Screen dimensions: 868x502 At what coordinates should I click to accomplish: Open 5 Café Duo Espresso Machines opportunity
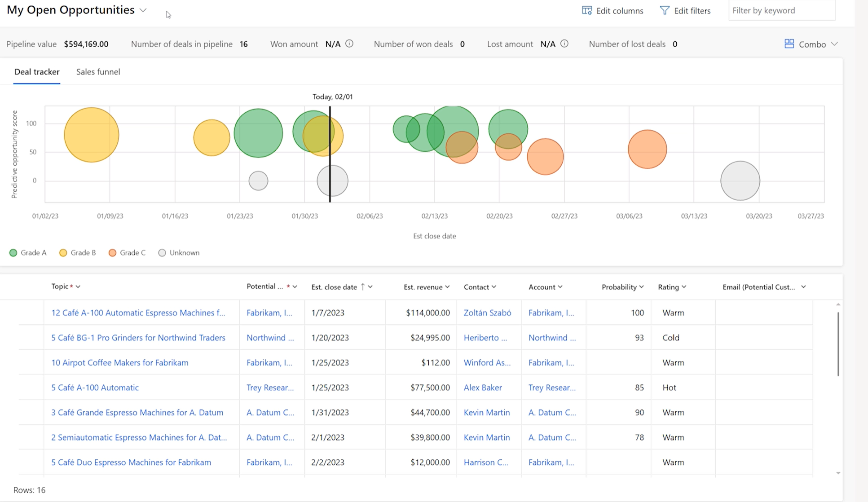(x=131, y=462)
